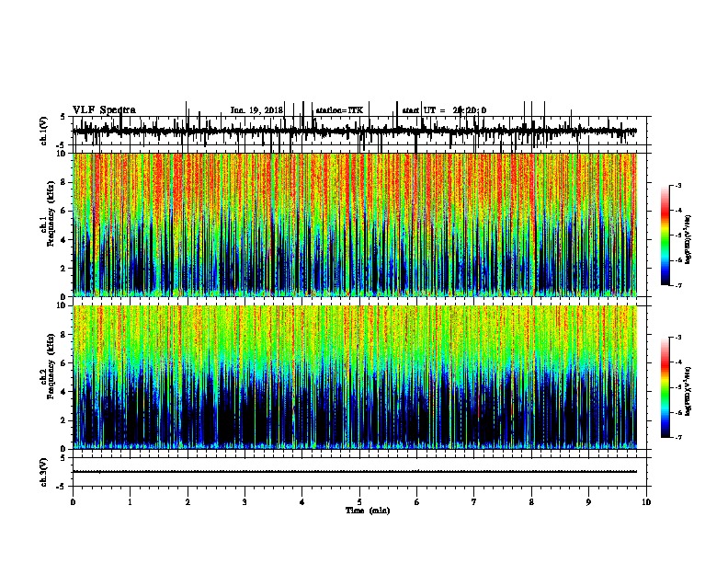Click the "station=ITK" label
The height and width of the screenshot is (563, 728).
point(339,110)
